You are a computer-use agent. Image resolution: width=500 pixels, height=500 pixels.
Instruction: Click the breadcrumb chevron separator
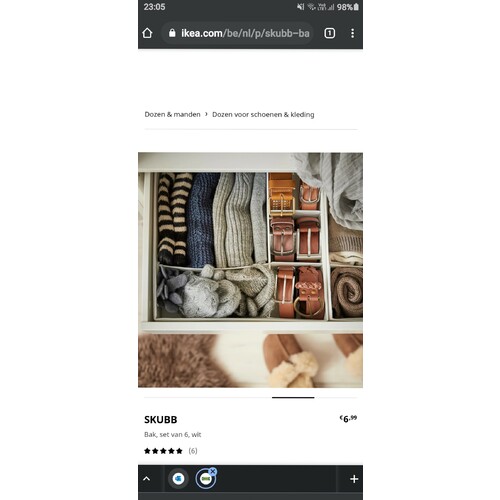(206, 114)
